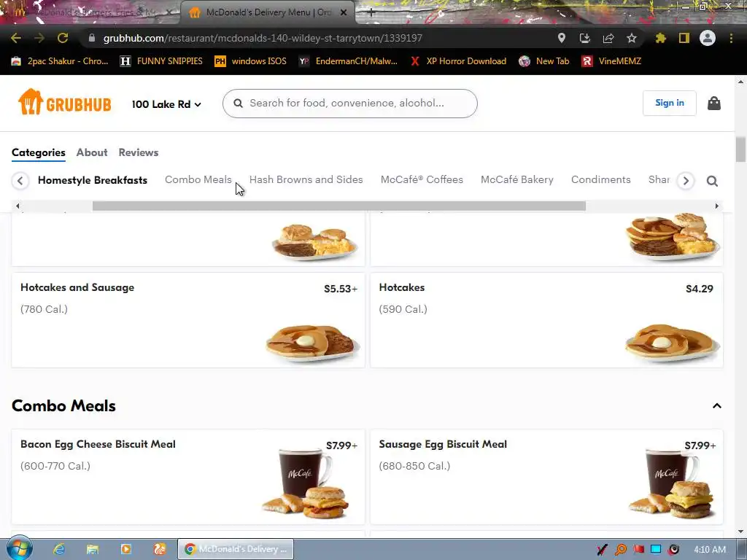The image size is (747, 560).
Task: Click the location pin icon in address bar
Action: click(562, 38)
